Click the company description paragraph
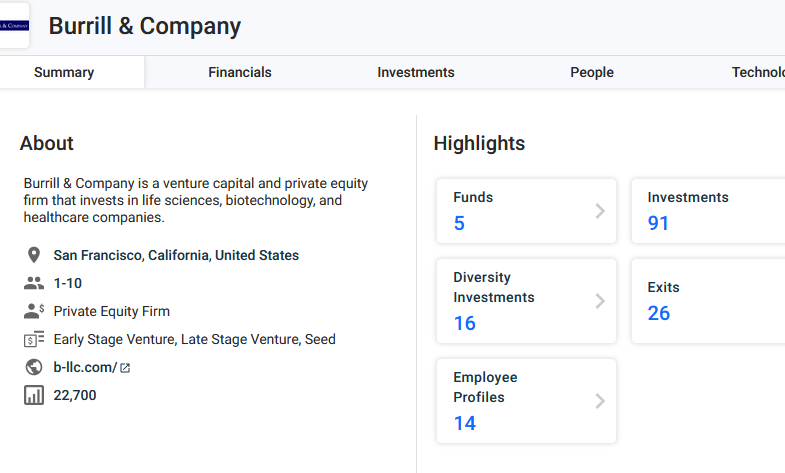Screen dimensions: 785x473 (196, 200)
